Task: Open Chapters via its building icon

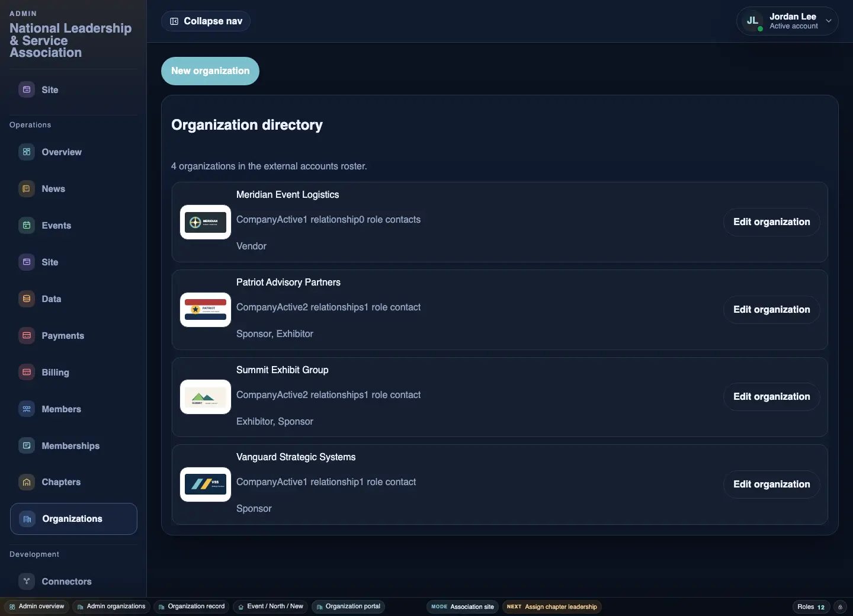Action: tap(27, 482)
